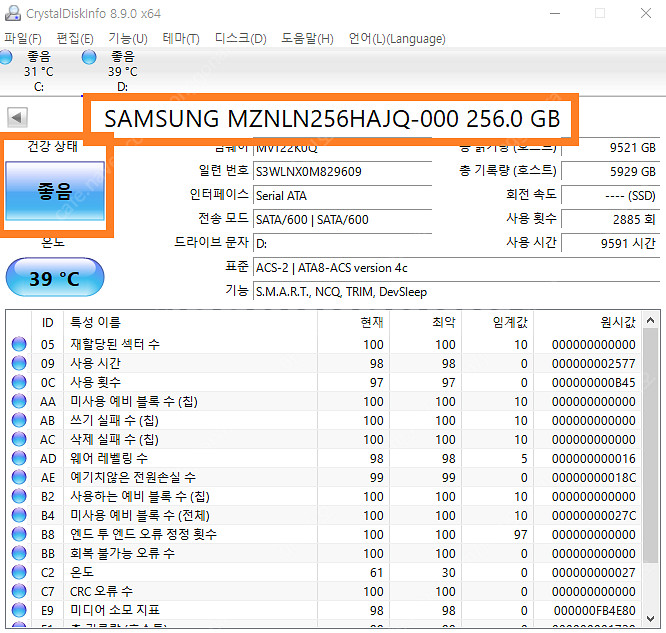Select the CRC 오류 수 row

pyautogui.click(x=324, y=591)
